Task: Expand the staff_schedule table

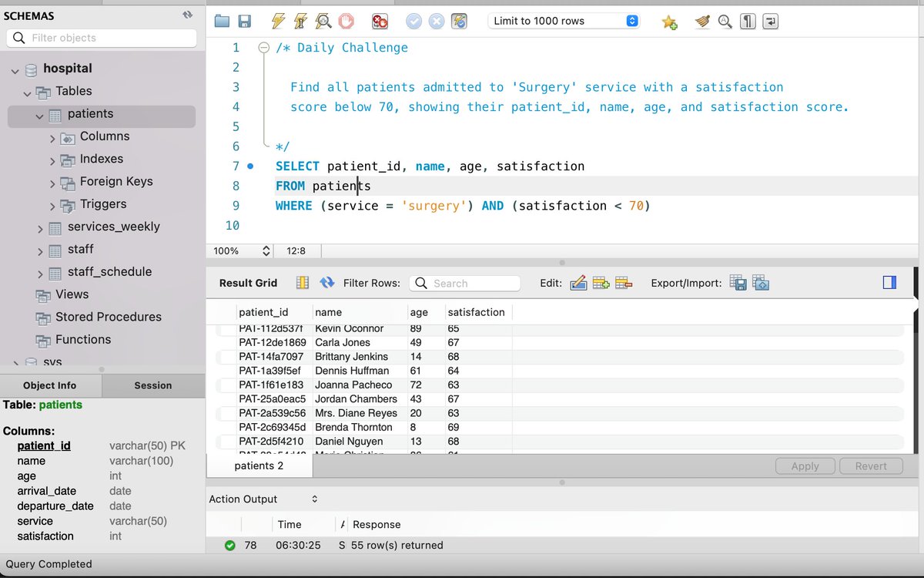Action: [x=40, y=274]
